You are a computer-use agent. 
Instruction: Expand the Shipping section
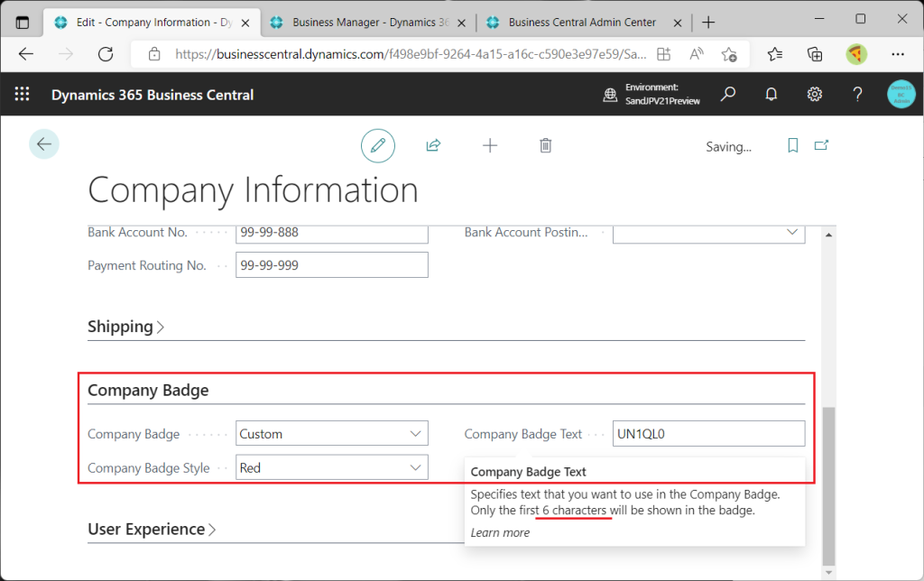tap(125, 327)
